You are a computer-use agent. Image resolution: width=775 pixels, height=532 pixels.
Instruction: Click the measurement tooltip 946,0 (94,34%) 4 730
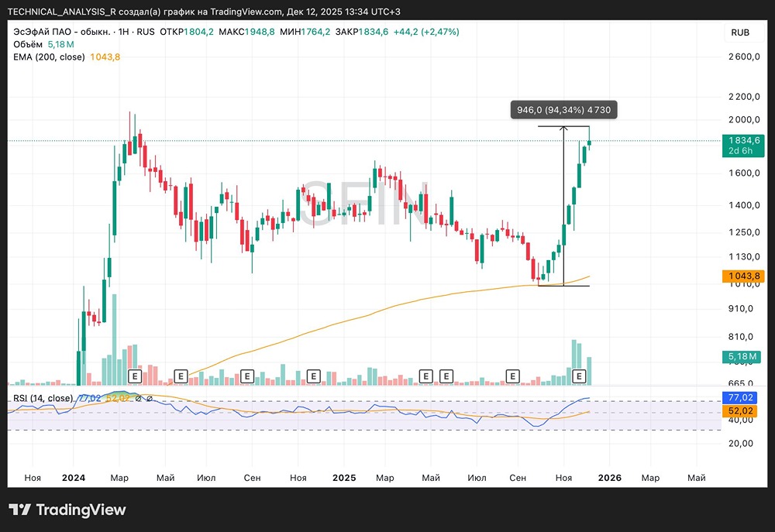tap(564, 110)
